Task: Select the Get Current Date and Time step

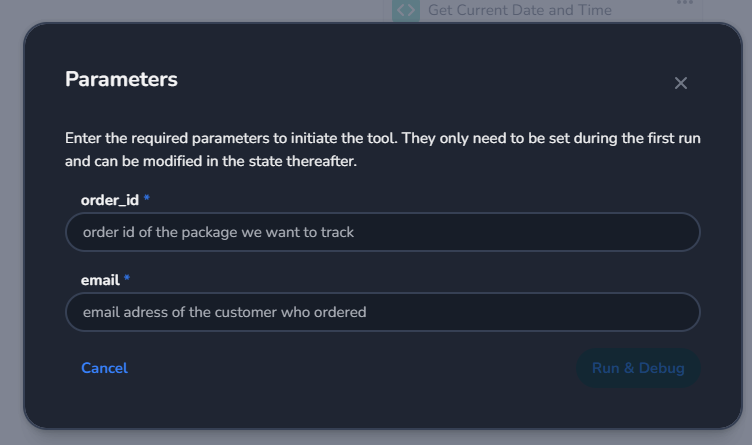Action: click(519, 10)
